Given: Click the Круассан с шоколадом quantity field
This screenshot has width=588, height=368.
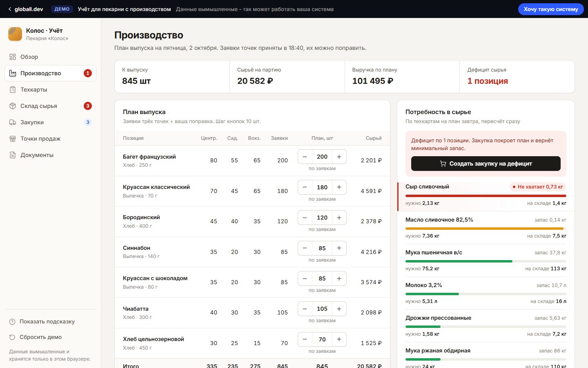Looking at the screenshot, I should coord(322,278).
